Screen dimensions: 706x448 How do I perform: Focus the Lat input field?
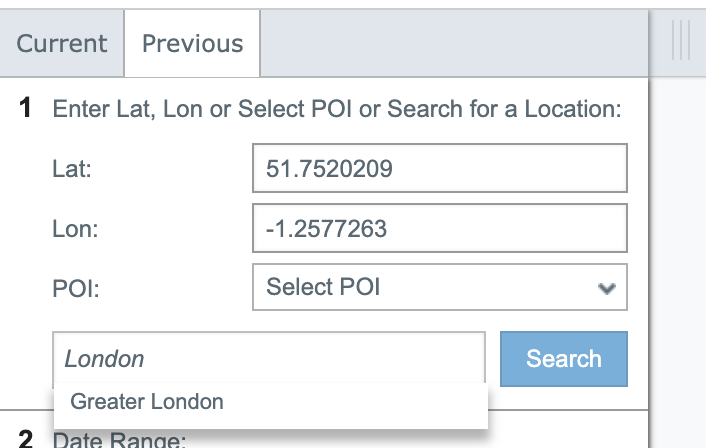tap(440, 169)
